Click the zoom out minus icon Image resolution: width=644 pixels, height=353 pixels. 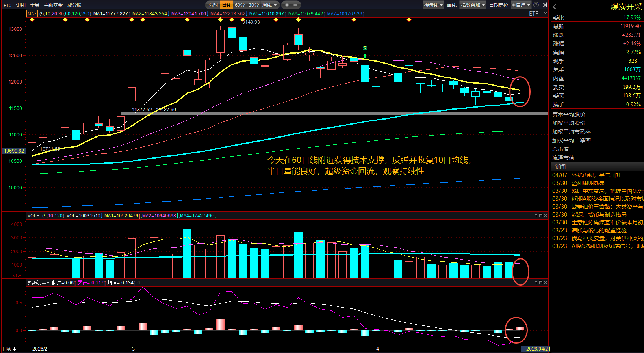point(295,5)
